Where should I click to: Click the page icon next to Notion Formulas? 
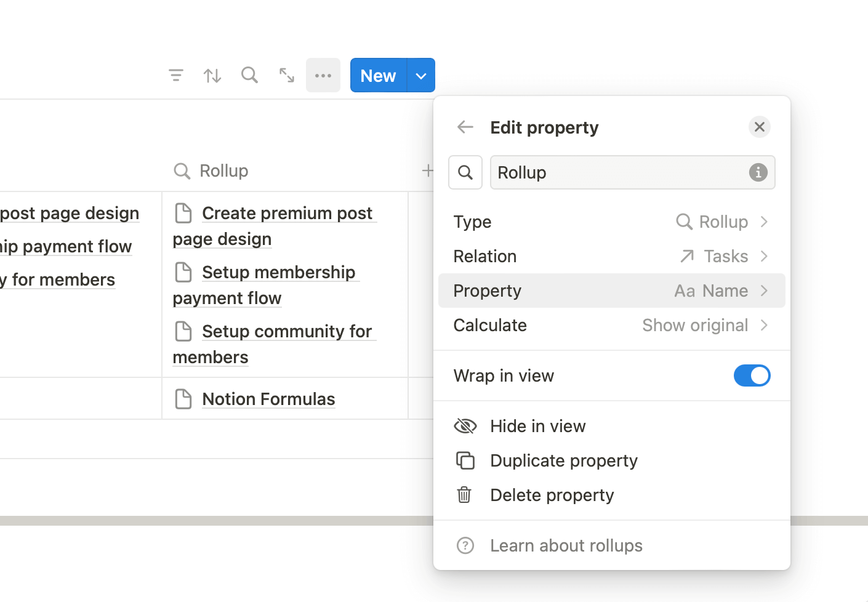tap(183, 399)
